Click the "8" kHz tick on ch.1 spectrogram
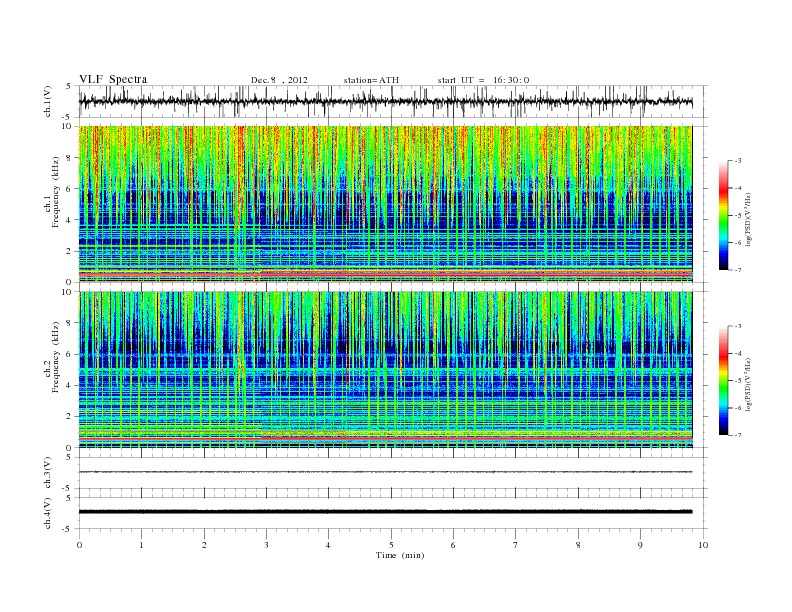Image resolution: width=792 pixels, height=612 pixels. (69, 158)
